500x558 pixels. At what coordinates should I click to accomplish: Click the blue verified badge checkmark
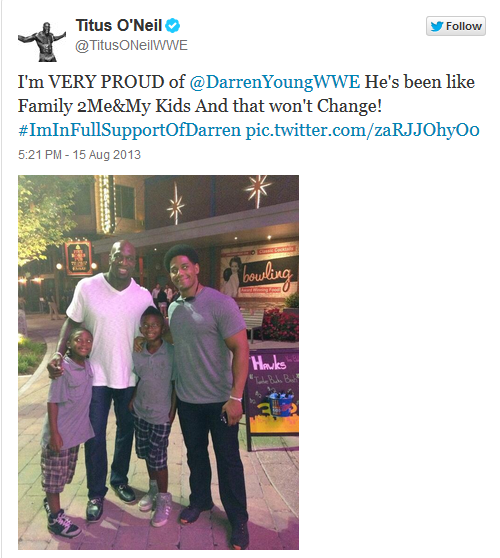pos(173,26)
